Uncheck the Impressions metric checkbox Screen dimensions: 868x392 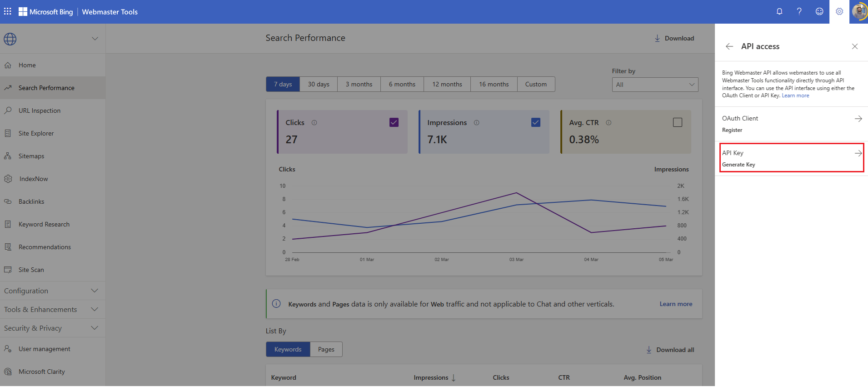[x=536, y=122]
